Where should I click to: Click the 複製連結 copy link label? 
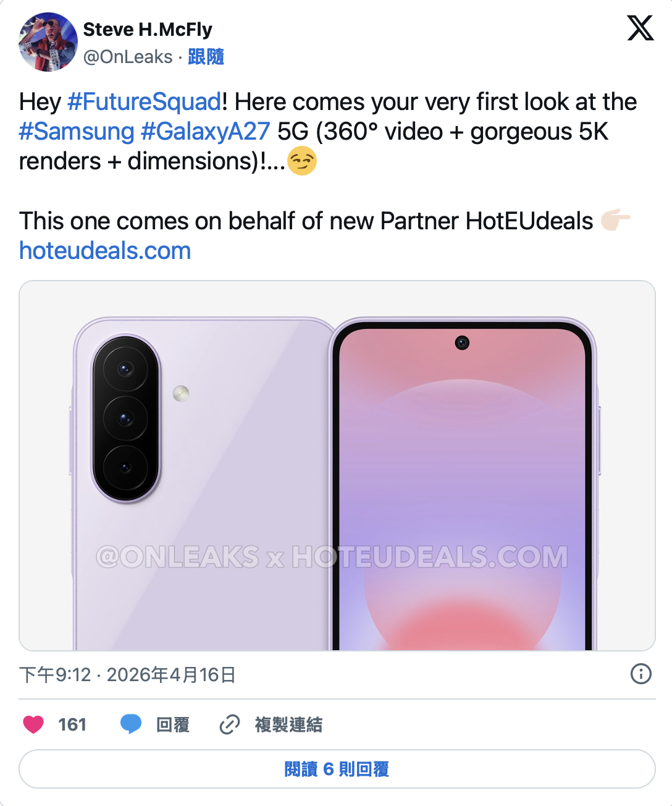coord(288,724)
